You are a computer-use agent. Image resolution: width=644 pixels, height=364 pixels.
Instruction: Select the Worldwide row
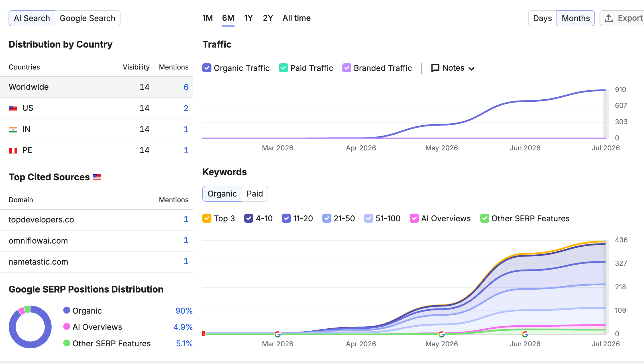[x=97, y=87]
